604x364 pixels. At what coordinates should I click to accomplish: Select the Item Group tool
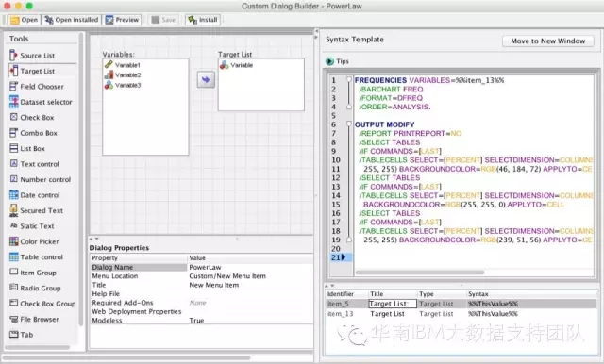point(33,273)
